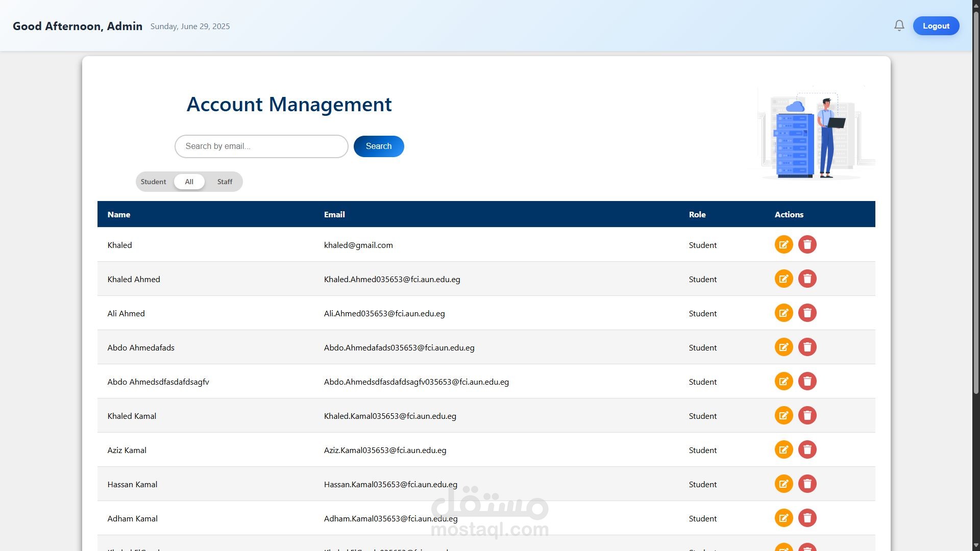Edit the Aziz Kamal account
Image resolution: width=980 pixels, height=551 pixels.
[783, 449]
